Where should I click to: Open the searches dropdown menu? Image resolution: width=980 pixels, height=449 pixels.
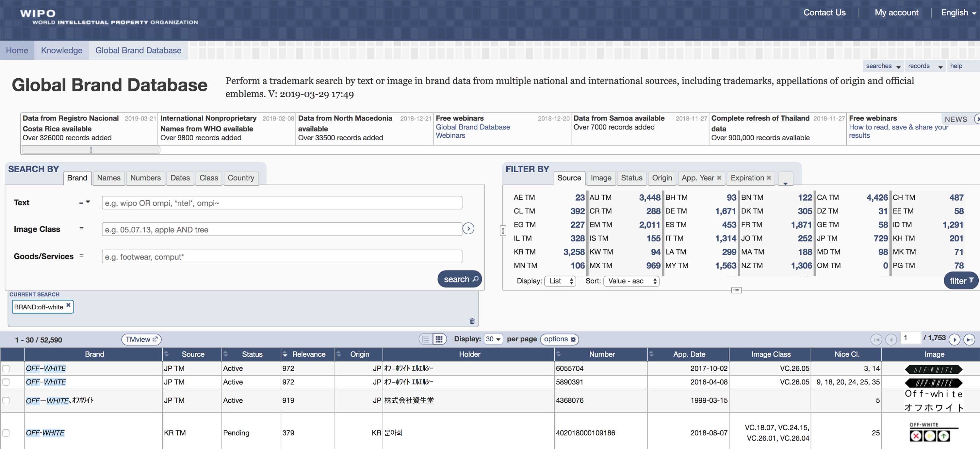pos(883,66)
